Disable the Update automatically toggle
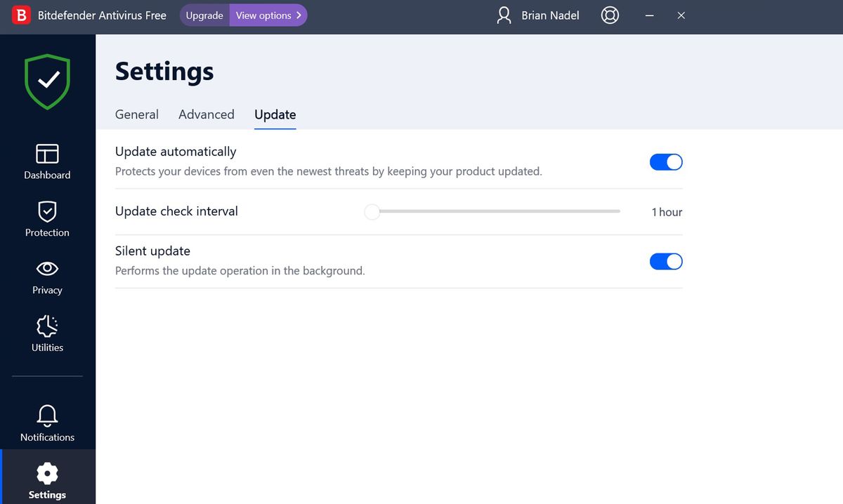 click(x=666, y=162)
